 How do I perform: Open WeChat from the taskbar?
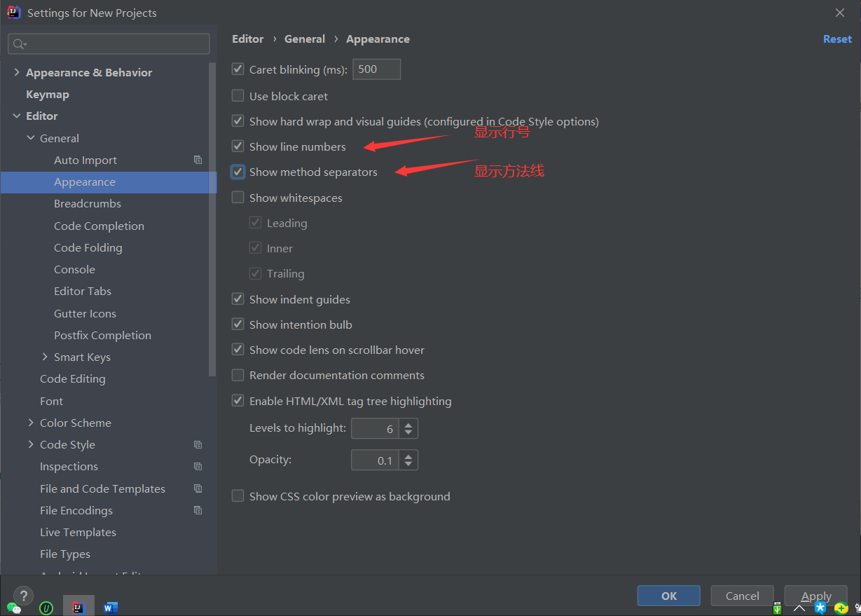(x=13, y=608)
